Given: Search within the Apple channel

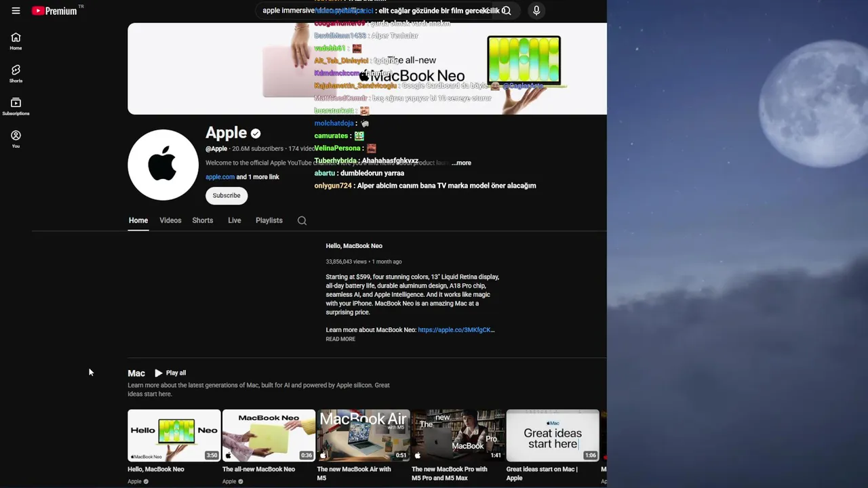Looking at the screenshot, I should click(302, 220).
